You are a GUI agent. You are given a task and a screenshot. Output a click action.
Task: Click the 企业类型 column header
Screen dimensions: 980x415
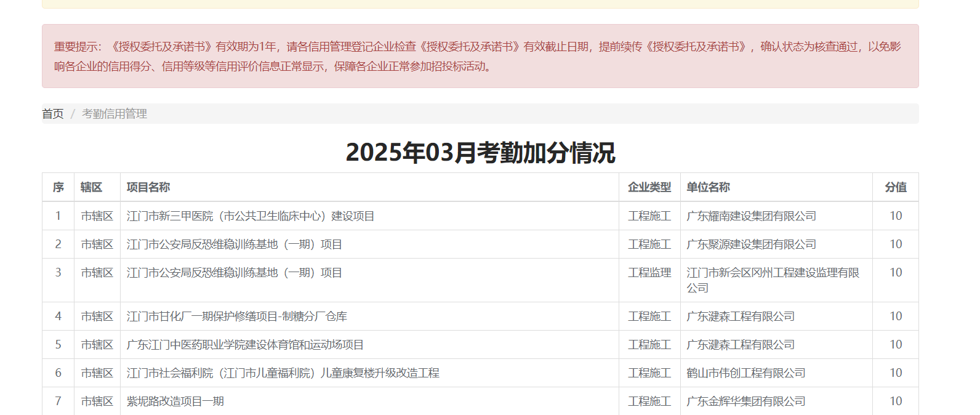pyautogui.click(x=649, y=187)
